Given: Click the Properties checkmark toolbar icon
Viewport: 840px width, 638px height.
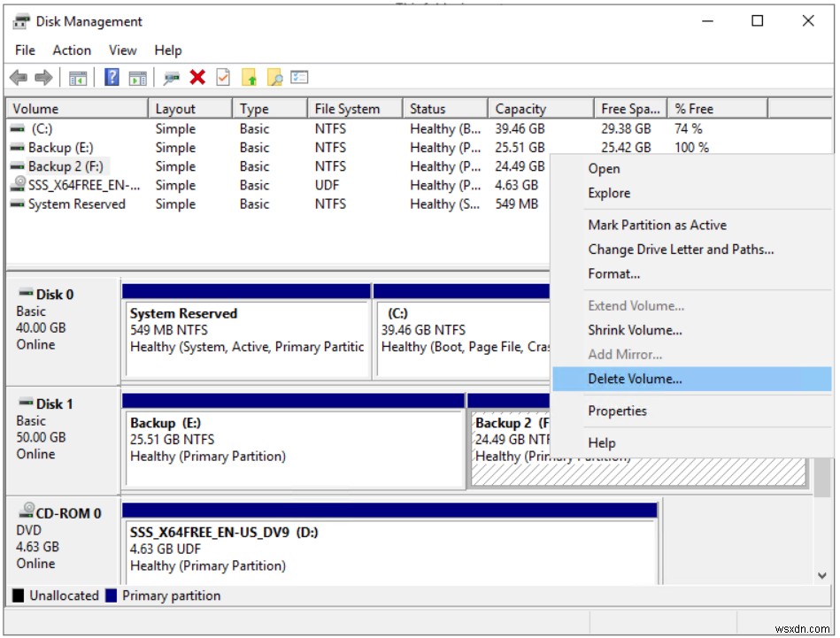Looking at the screenshot, I should coord(221,77).
